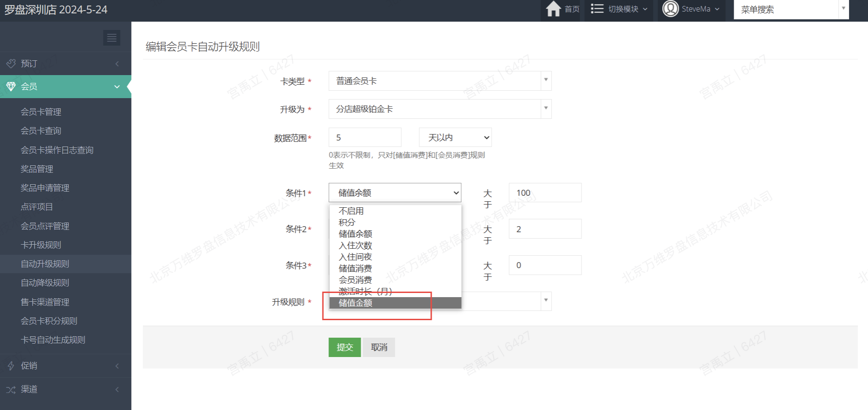Viewport: 868px width, 410px height.
Task: Click the 取消 button
Action: pos(379,347)
